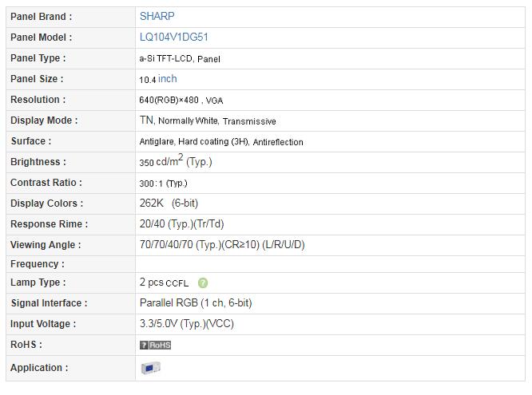This screenshot has width=532, height=395.
Task: Click the question mark icon in RoHS row
Action: (x=144, y=346)
